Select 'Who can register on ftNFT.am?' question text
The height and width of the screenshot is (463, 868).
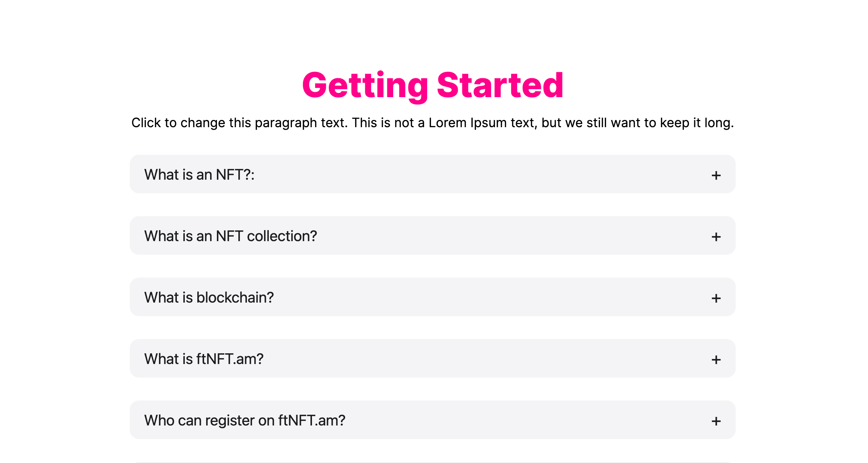245,420
